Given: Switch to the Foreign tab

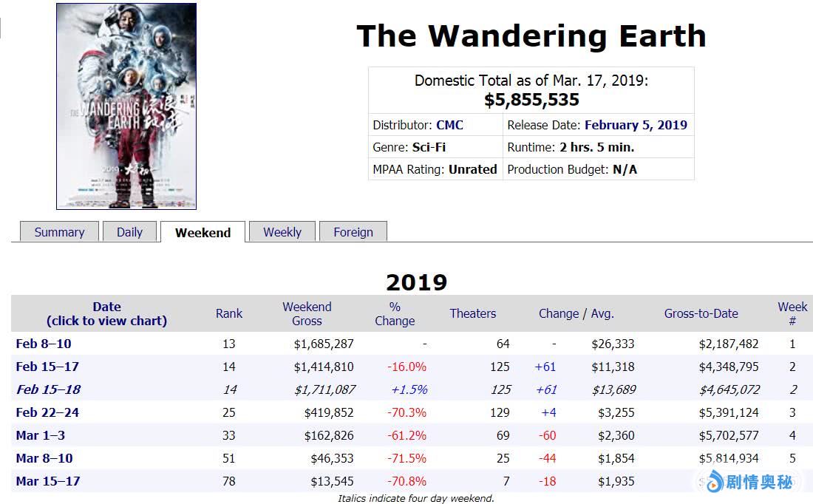Looking at the screenshot, I should coord(353,232).
